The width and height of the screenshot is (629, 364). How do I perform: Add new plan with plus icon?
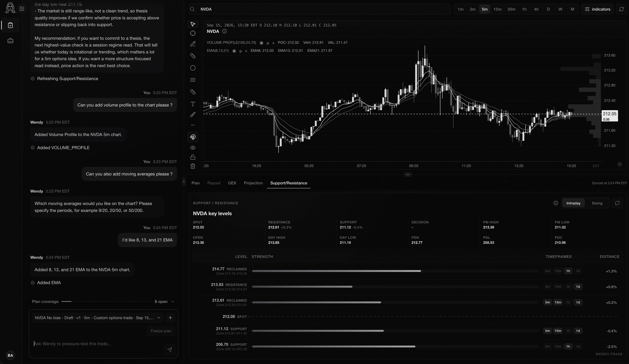click(x=170, y=318)
